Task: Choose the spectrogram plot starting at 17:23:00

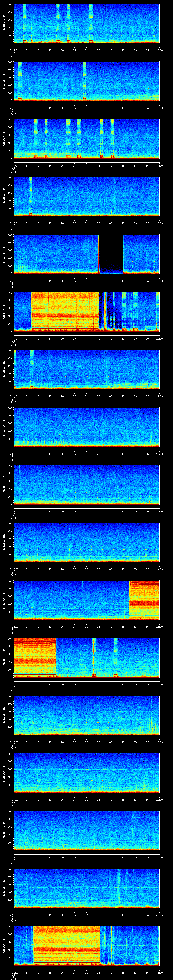Action: point(86,542)
